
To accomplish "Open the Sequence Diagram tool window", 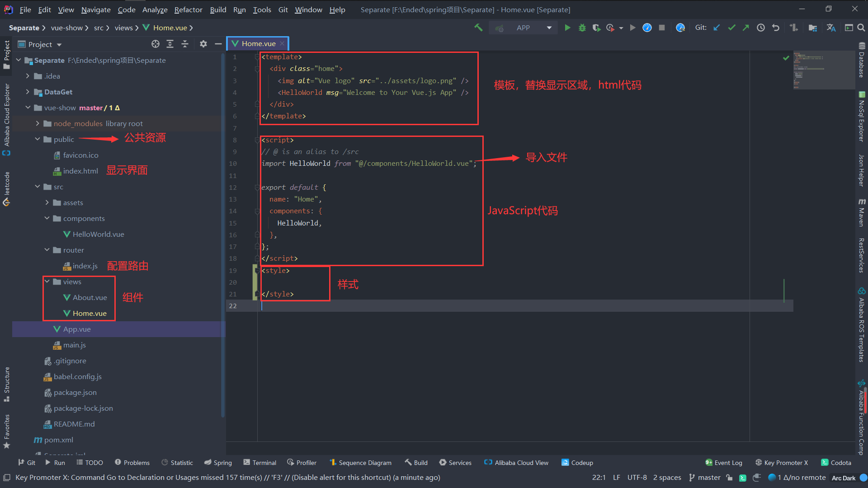I will click(360, 463).
